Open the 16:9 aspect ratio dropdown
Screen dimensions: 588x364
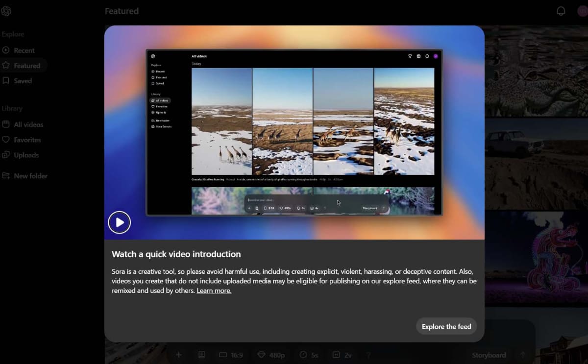click(231, 355)
